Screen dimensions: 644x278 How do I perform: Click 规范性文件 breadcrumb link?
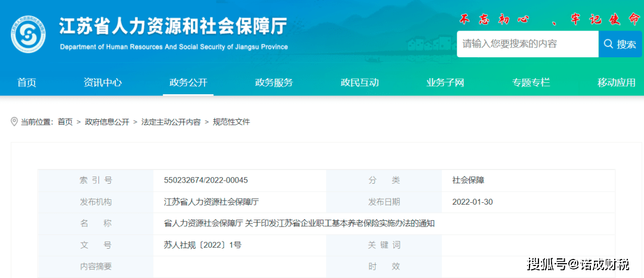coord(231,122)
